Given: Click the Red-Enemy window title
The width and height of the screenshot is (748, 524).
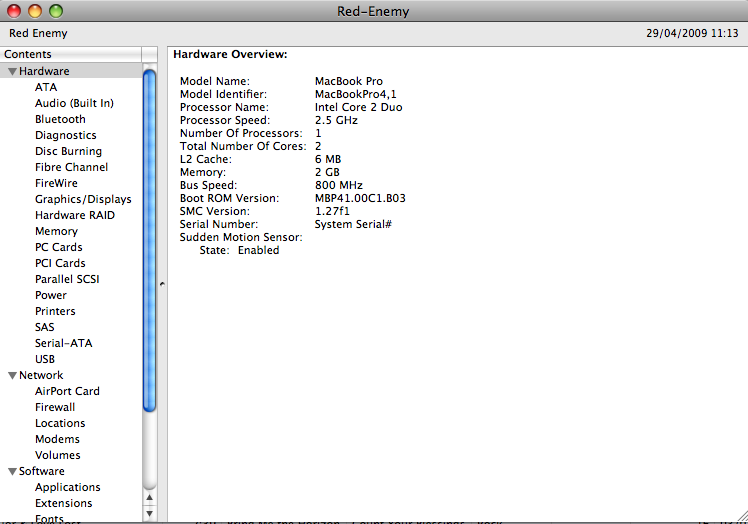Looking at the screenshot, I should coord(373,11).
